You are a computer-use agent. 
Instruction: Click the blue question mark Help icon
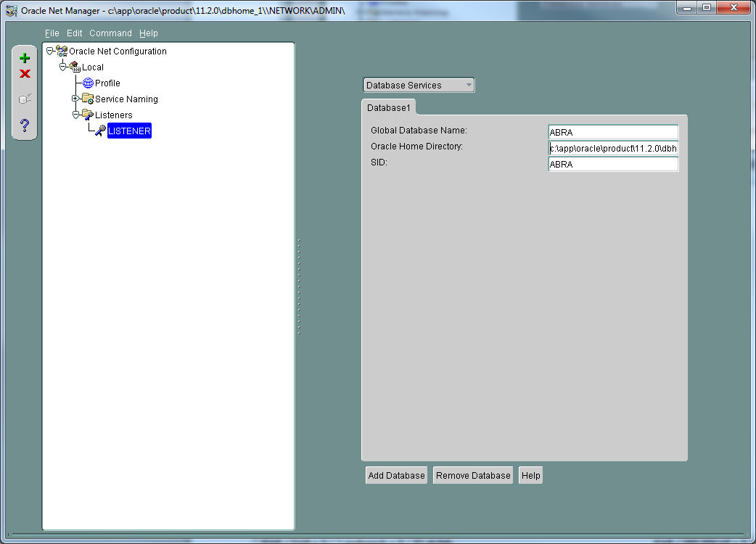[x=25, y=125]
